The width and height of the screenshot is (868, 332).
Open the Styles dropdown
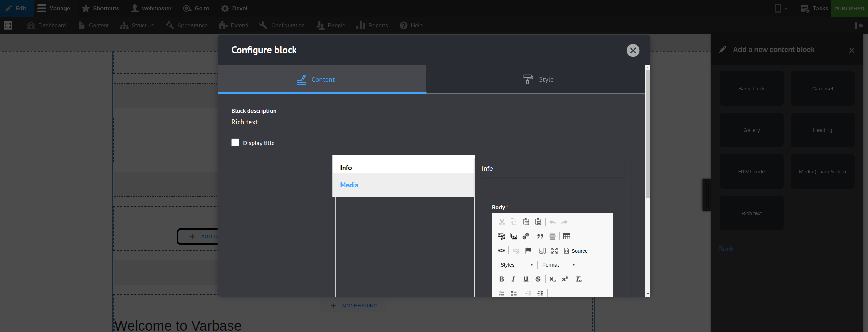pyautogui.click(x=516, y=265)
